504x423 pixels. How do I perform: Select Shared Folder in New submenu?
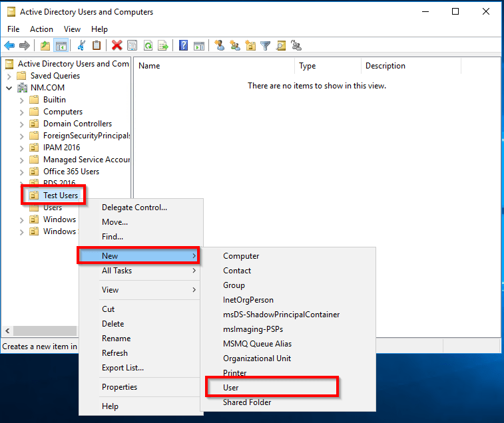coord(288,402)
